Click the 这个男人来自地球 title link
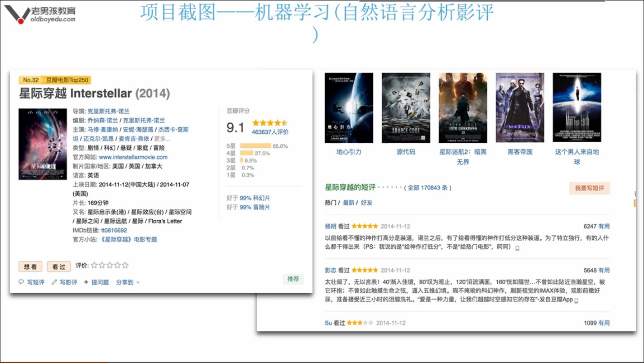 click(x=577, y=157)
